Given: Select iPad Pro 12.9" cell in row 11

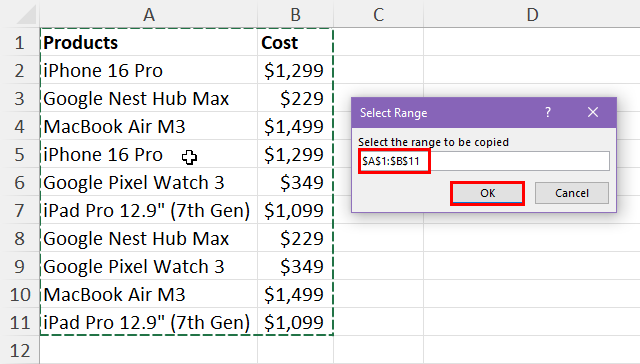Looking at the screenshot, I should pos(149,322).
